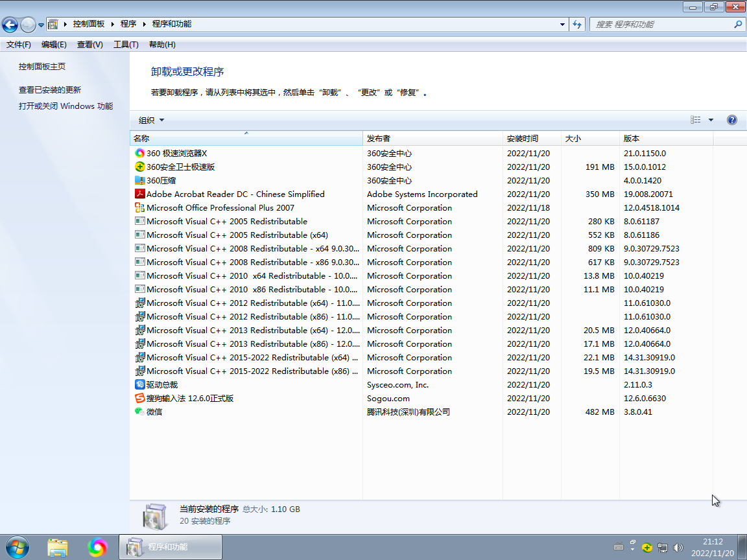Sort by the 大小 column header
Screen dimensions: 747x560
pos(590,138)
